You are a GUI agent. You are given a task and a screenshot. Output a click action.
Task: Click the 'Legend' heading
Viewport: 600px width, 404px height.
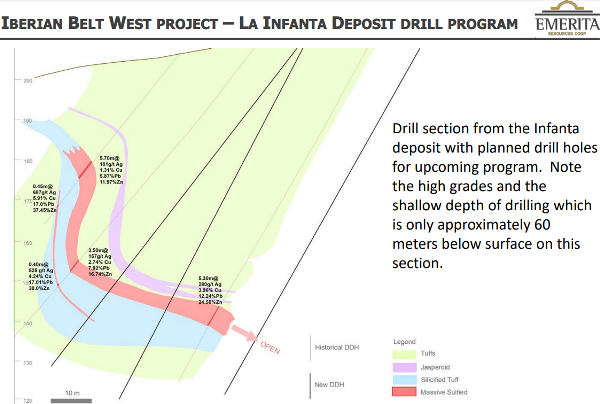[x=404, y=341]
